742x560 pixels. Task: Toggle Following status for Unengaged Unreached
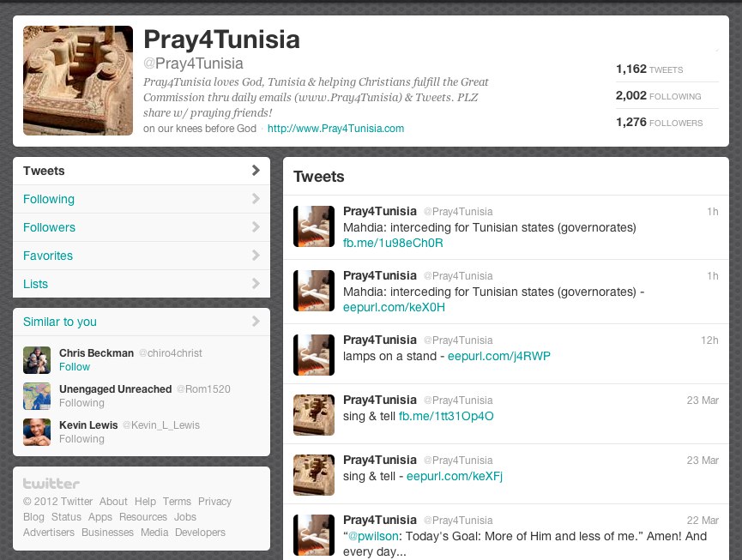coord(81,403)
